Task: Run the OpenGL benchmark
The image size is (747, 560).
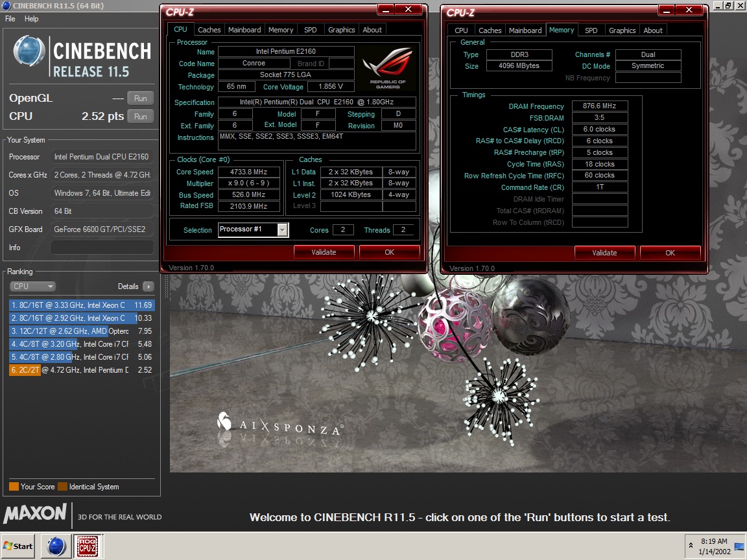Action: click(x=141, y=98)
